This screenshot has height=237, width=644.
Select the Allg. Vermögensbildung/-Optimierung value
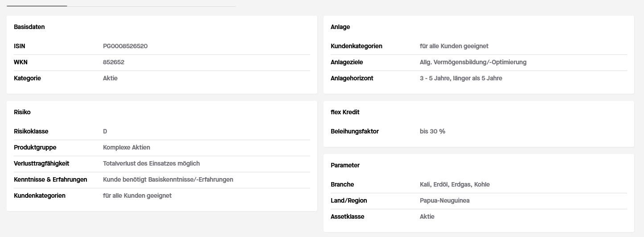(x=473, y=62)
